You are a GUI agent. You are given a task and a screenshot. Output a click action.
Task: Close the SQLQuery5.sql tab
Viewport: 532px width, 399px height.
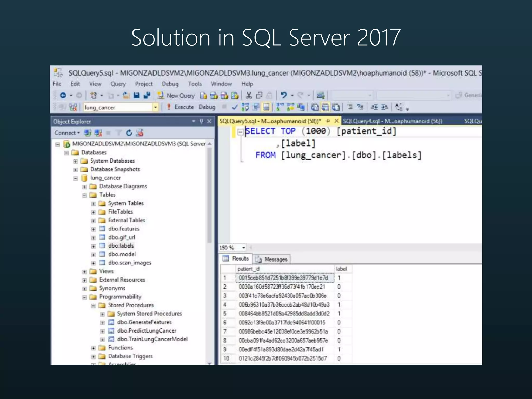click(336, 121)
